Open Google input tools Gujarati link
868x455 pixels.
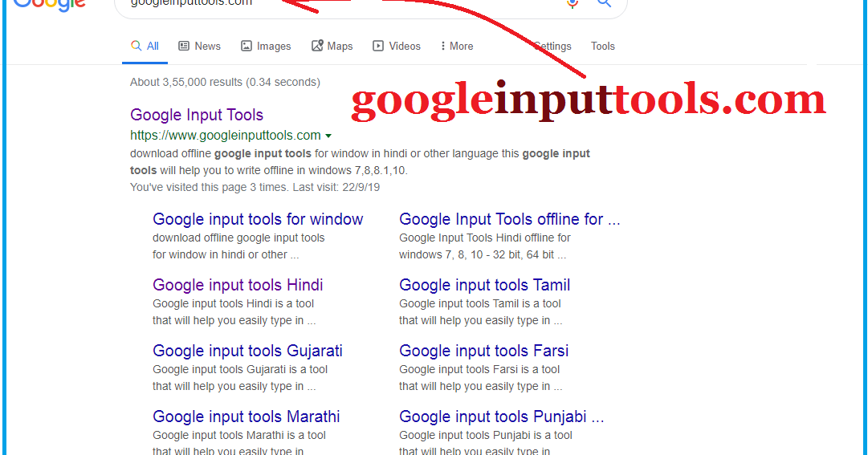(247, 351)
